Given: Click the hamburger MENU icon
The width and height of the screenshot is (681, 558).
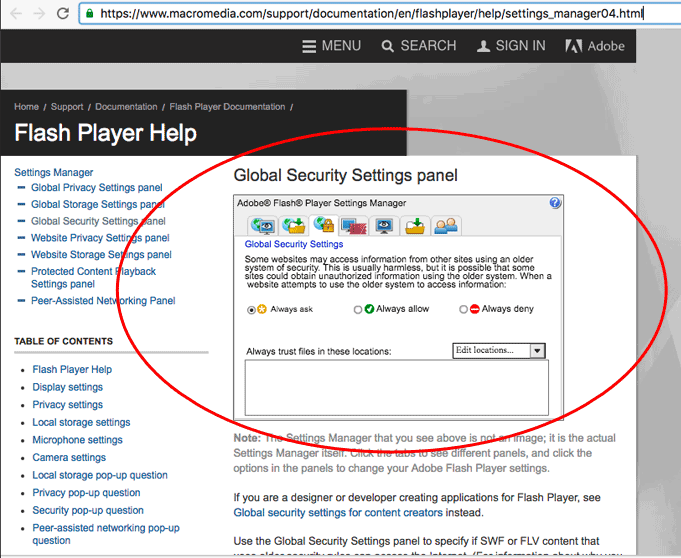Looking at the screenshot, I should point(309,46).
